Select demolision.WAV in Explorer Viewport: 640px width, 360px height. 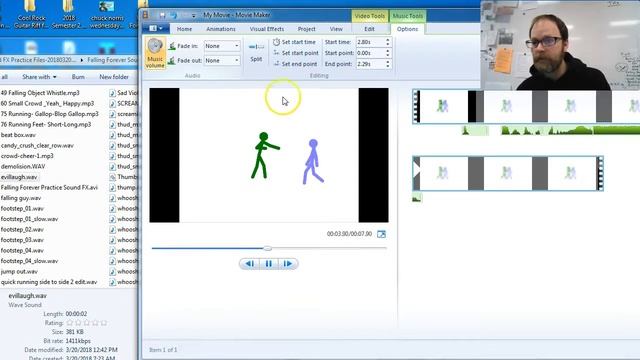click(23, 167)
